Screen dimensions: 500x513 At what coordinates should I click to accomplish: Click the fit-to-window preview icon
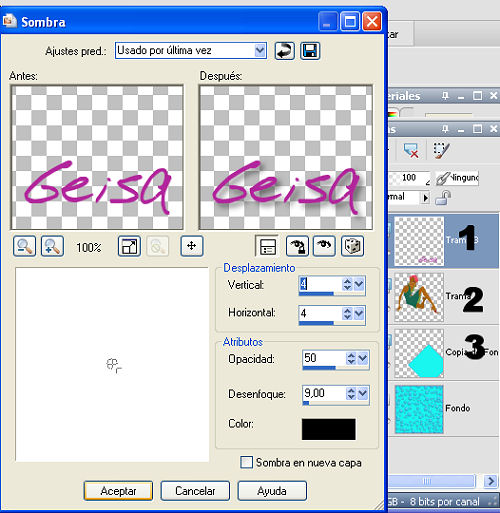pos(129,246)
